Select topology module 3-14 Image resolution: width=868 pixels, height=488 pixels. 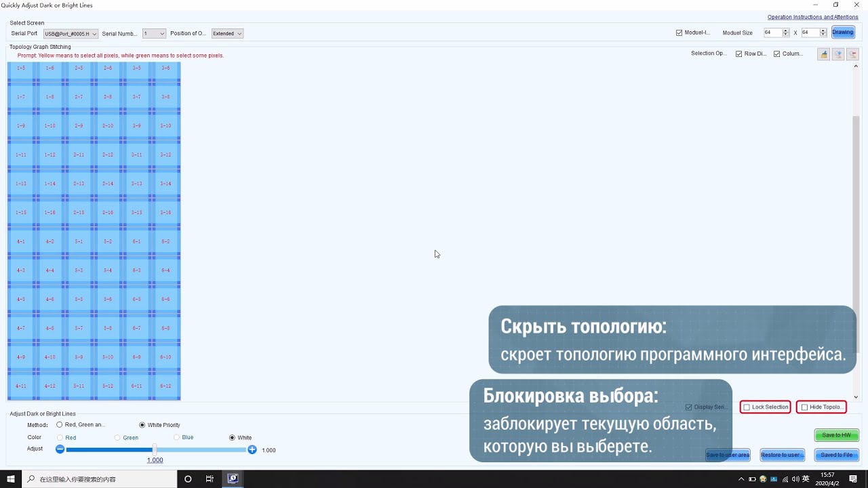click(x=165, y=184)
